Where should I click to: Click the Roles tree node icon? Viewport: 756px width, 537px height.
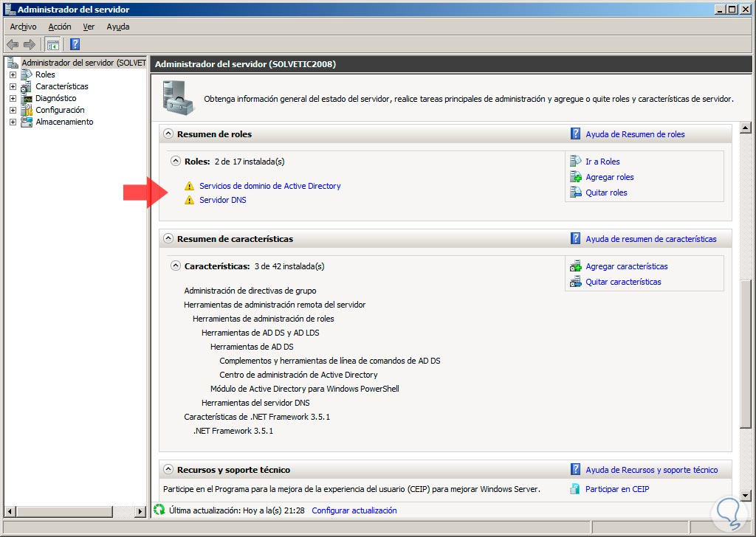[x=27, y=75]
